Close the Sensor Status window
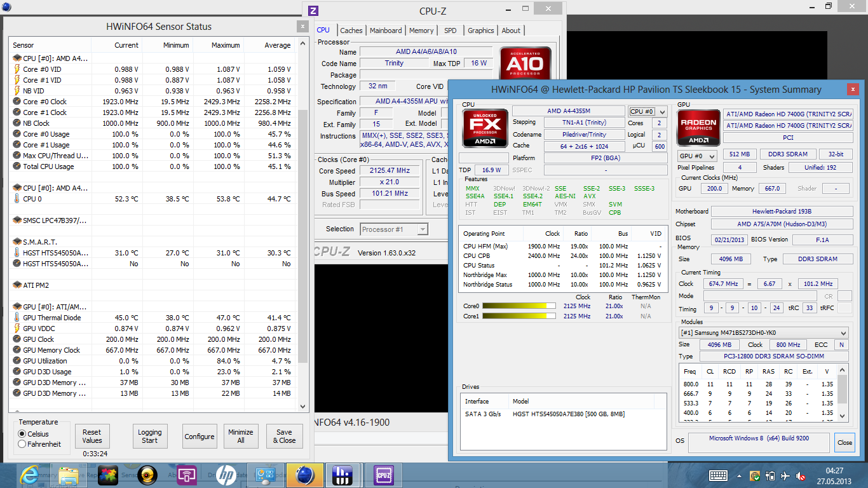This screenshot has height=488, width=868. click(x=302, y=26)
